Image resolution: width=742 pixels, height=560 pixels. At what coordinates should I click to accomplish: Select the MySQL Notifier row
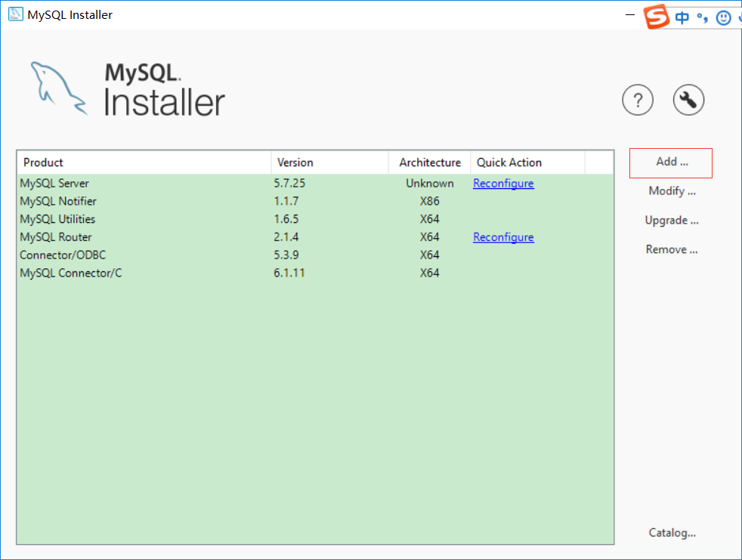point(315,201)
